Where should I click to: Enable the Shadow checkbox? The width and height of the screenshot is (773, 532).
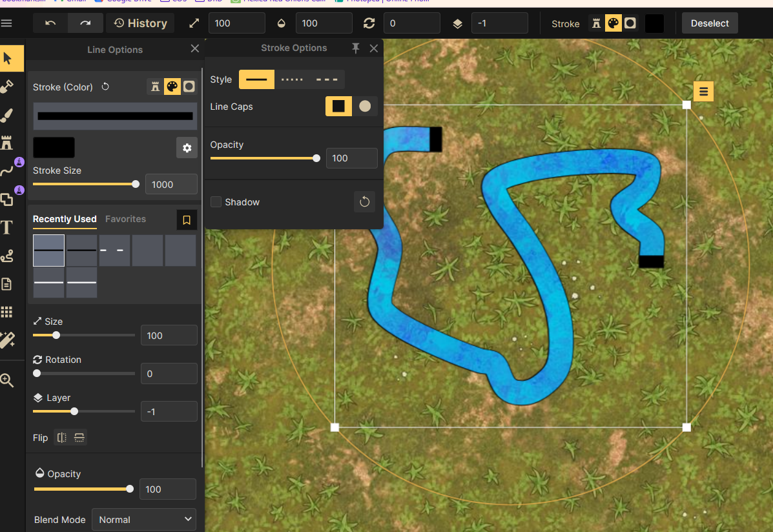click(x=216, y=201)
